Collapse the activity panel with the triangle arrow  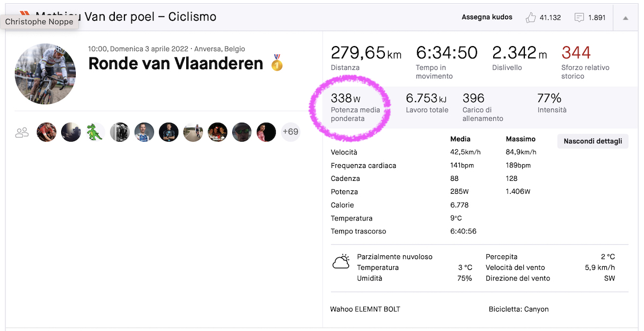[x=625, y=18]
